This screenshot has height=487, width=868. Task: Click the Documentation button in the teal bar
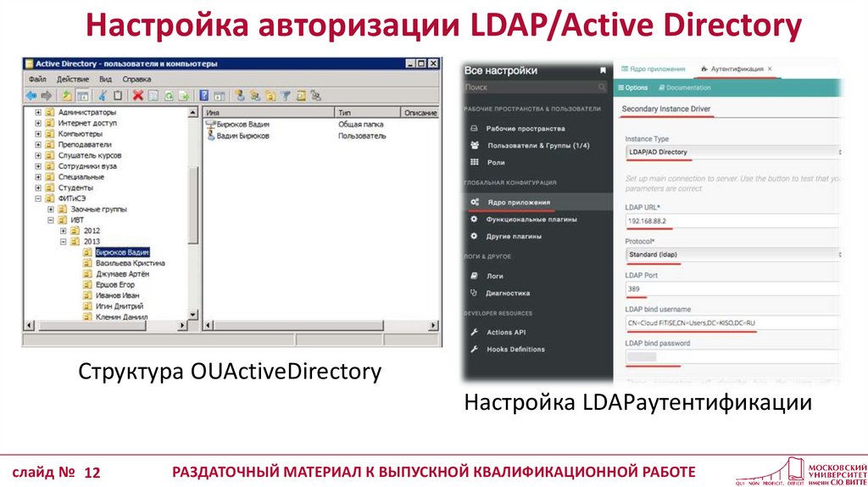(x=684, y=87)
